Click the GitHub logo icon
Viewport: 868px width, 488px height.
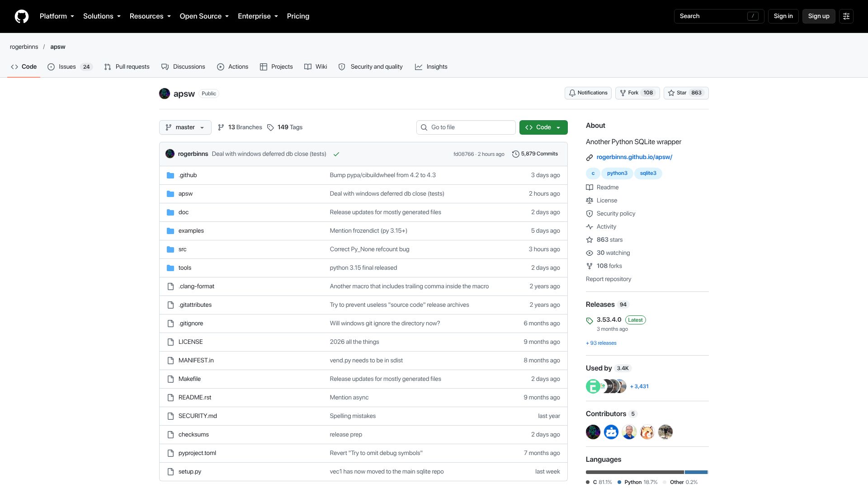click(22, 16)
